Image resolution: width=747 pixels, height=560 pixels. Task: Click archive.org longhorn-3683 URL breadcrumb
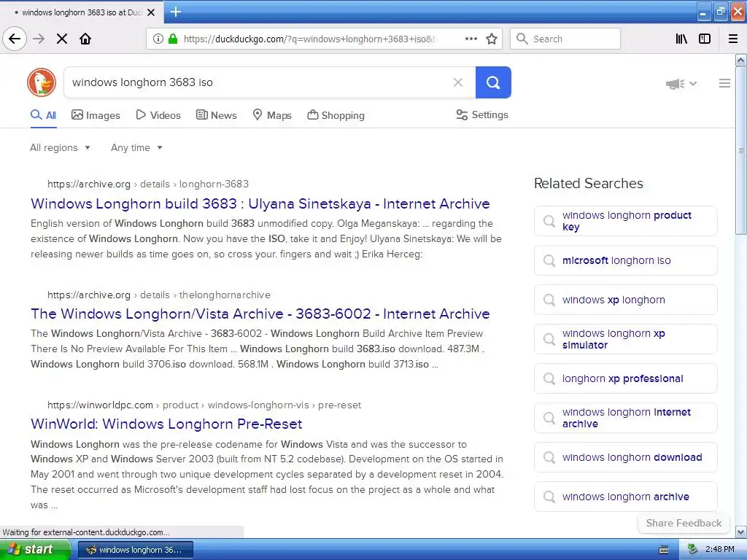point(148,184)
